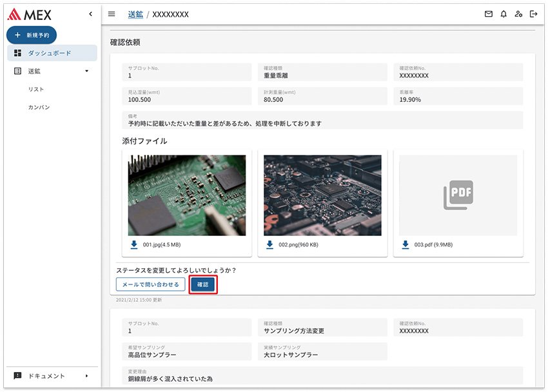Open the 003.pdf PDF icon preview
This screenshot has height=392, width=548.
[458, 195]
